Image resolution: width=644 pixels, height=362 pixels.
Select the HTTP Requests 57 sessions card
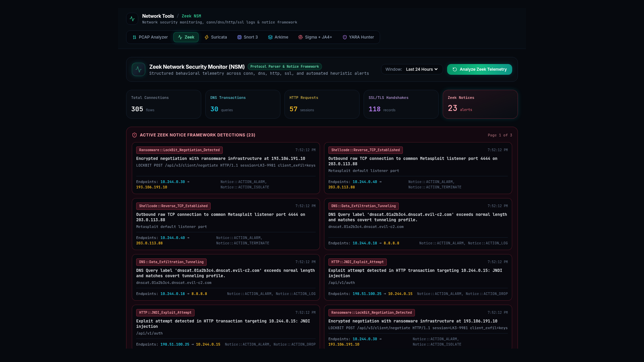pos(322,104)
